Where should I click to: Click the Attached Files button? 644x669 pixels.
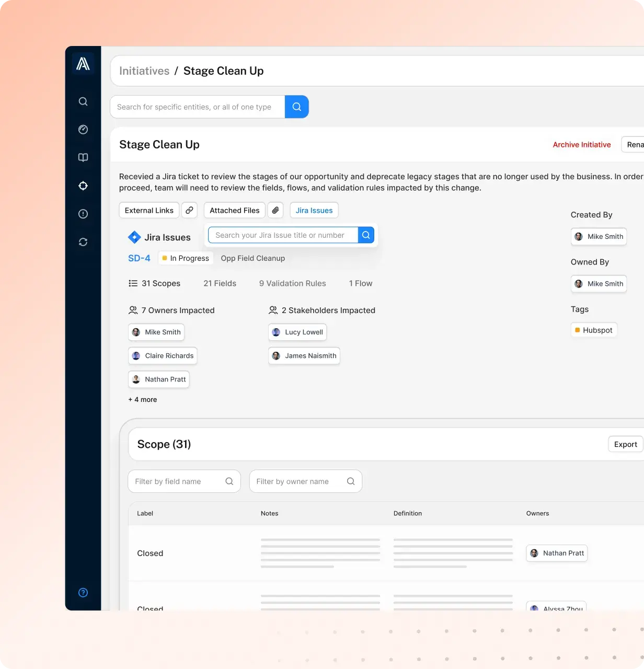coord(235,210)
